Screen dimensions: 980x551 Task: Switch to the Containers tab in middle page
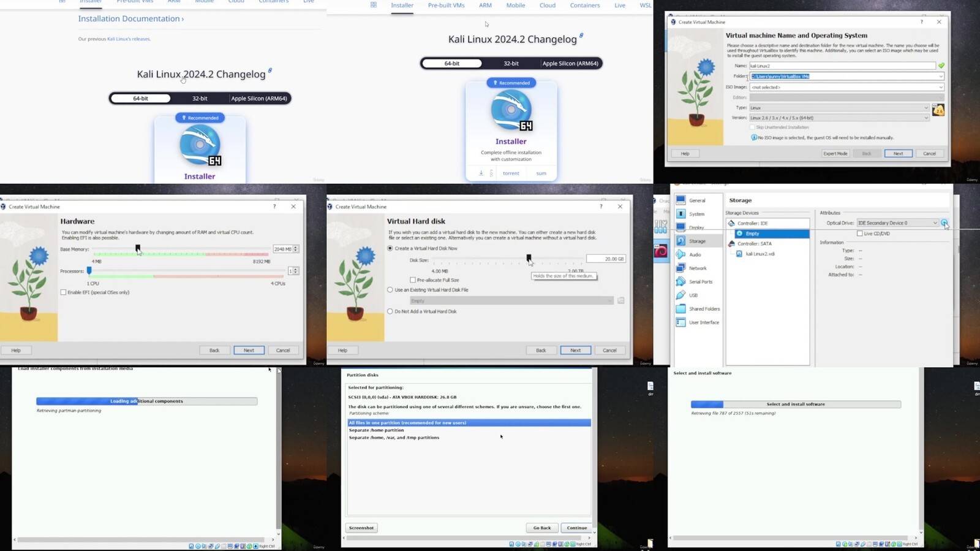point(585,6)
